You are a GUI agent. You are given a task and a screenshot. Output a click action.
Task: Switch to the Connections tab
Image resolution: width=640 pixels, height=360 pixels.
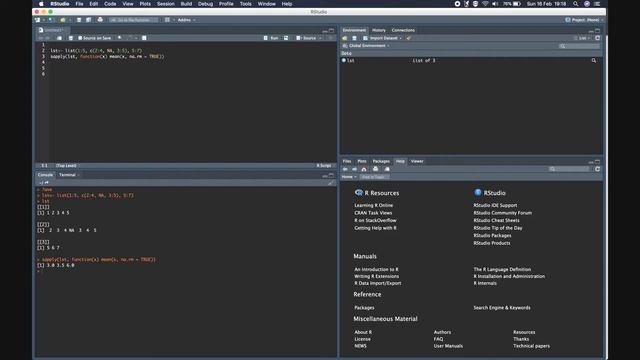[403, 30]
